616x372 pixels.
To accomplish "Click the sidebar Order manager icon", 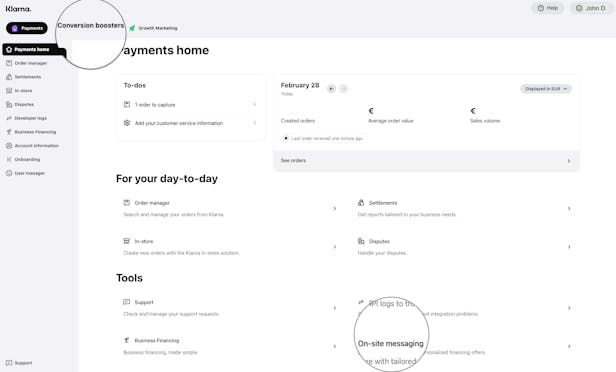I will (x=9, y=63).
